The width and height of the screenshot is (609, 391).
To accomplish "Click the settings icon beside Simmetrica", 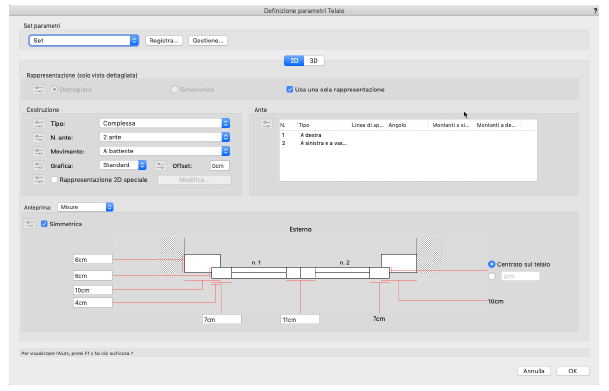I will tap(30, 224).
